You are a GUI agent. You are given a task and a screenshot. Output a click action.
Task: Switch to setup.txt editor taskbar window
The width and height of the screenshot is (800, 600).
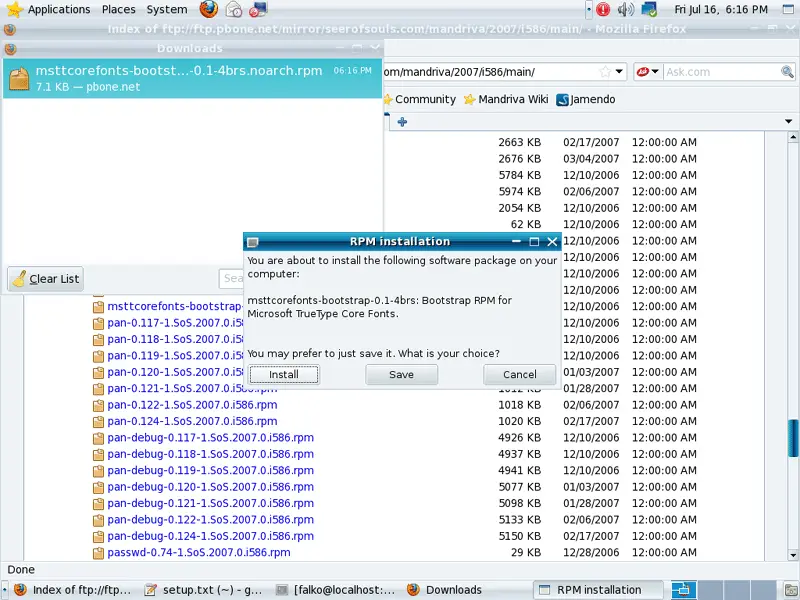[203, 590]
